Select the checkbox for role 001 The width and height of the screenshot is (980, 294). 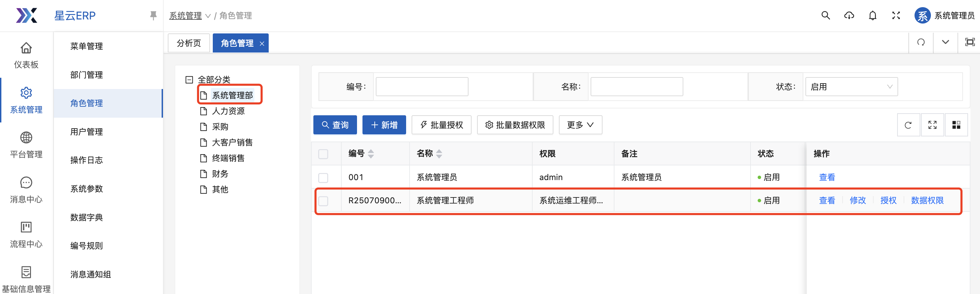pos(323,178)
